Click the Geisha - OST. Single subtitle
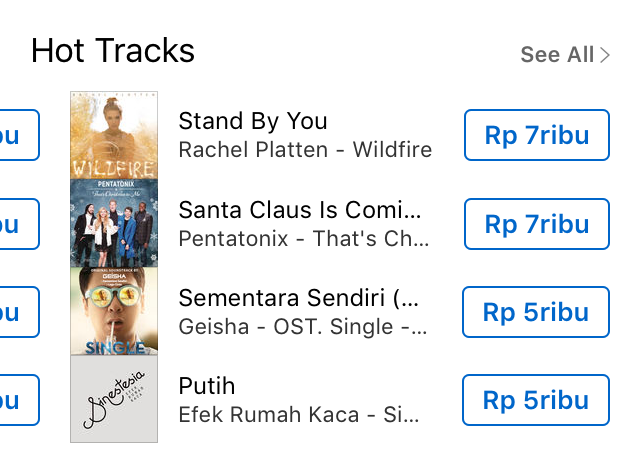 point(303,327)
